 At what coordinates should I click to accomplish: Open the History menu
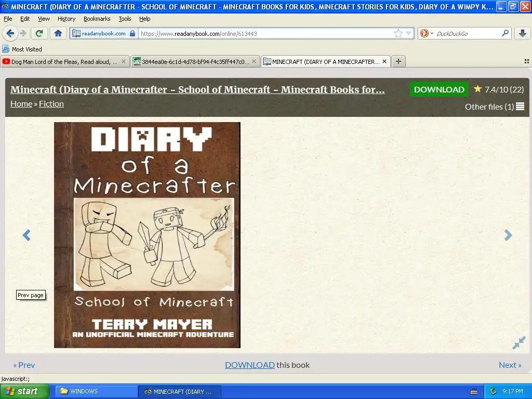tap(66, 19)
